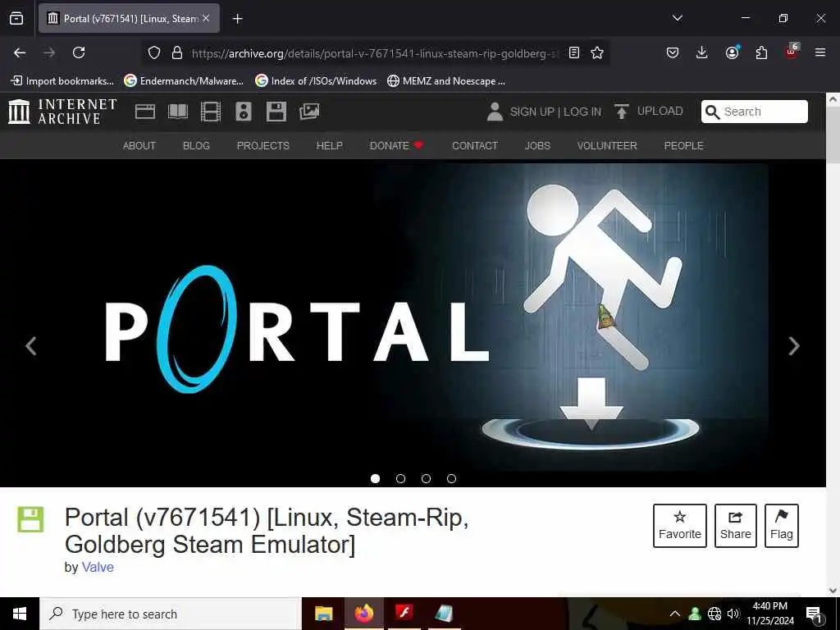
Task: Open a new tab with the plus button
Action: tap(237, 19)
